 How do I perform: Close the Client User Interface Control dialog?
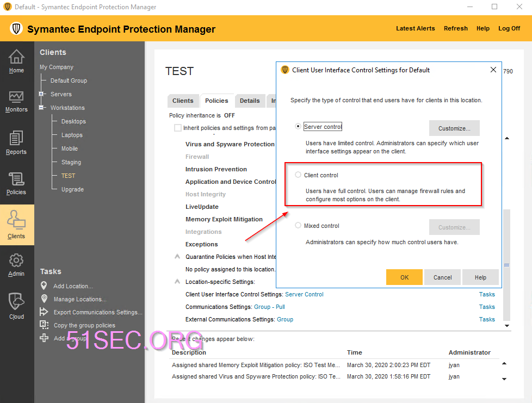(493, 70)
